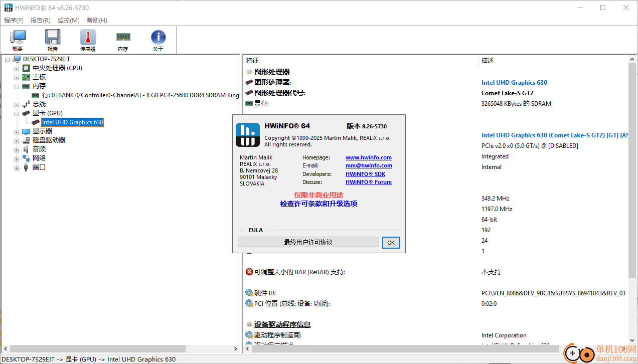This screenshot has height=364, width=638.
Task: Click the HWiNFO logo in About dialog
Action: 248,134
